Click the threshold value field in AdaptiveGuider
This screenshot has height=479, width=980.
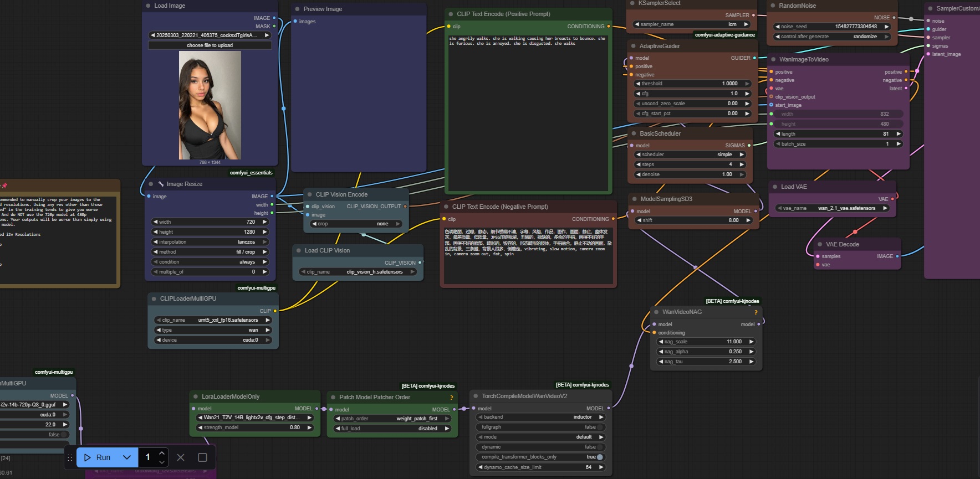[x=692, y=84]
